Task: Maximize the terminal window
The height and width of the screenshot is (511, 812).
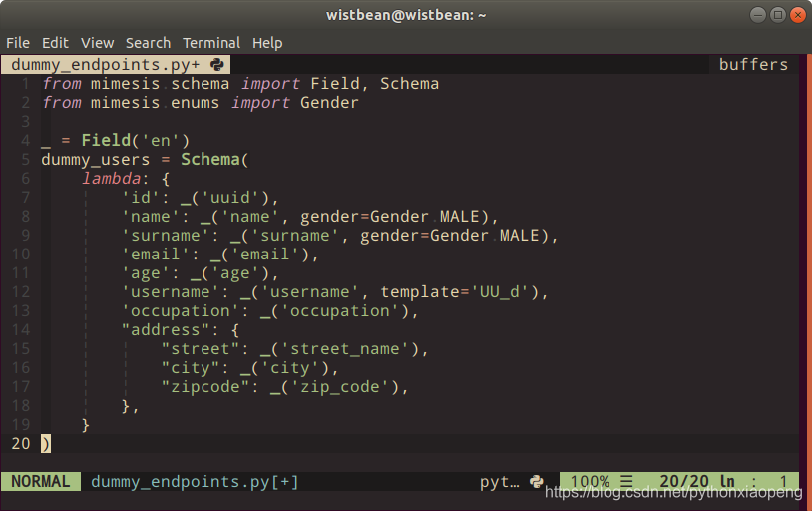Action: coord(778,15)
